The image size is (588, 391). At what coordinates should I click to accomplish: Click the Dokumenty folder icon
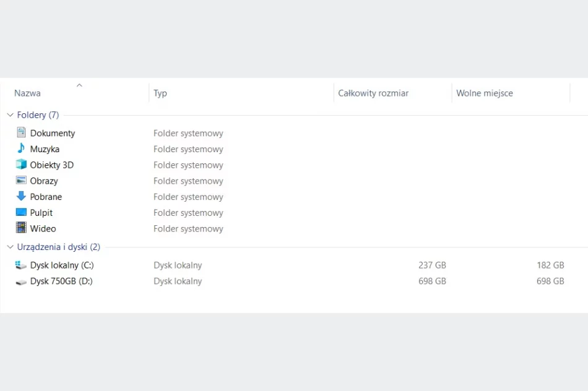tap(21, 132)
